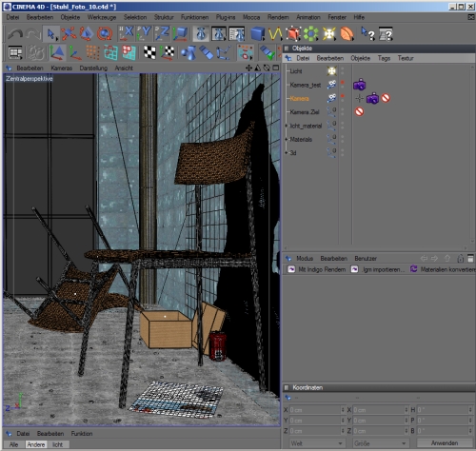Open the render settings icon

[x=237, y=34]
